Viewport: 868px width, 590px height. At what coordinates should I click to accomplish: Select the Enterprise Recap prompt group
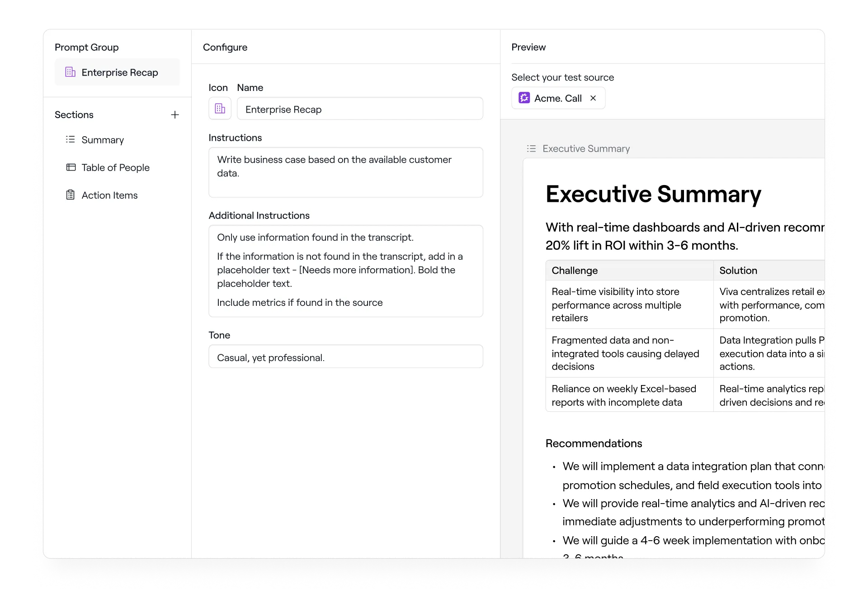[x=119, y=72]
